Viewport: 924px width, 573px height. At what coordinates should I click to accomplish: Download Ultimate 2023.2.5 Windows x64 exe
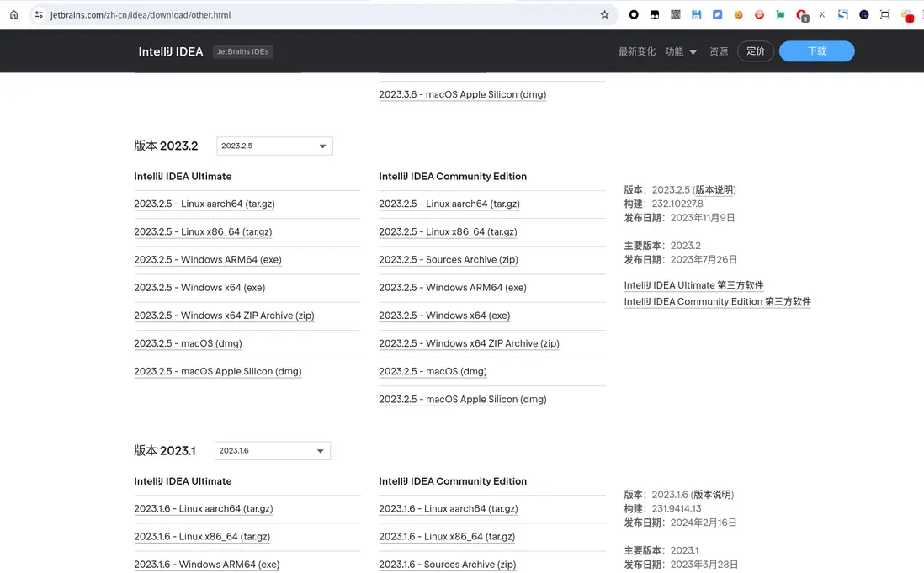point(199,288)
